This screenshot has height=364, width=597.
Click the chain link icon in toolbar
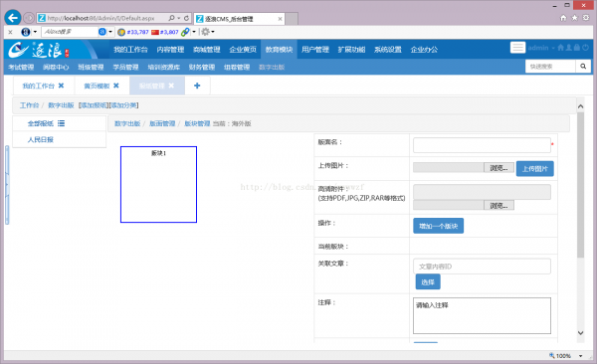point(185,32)
